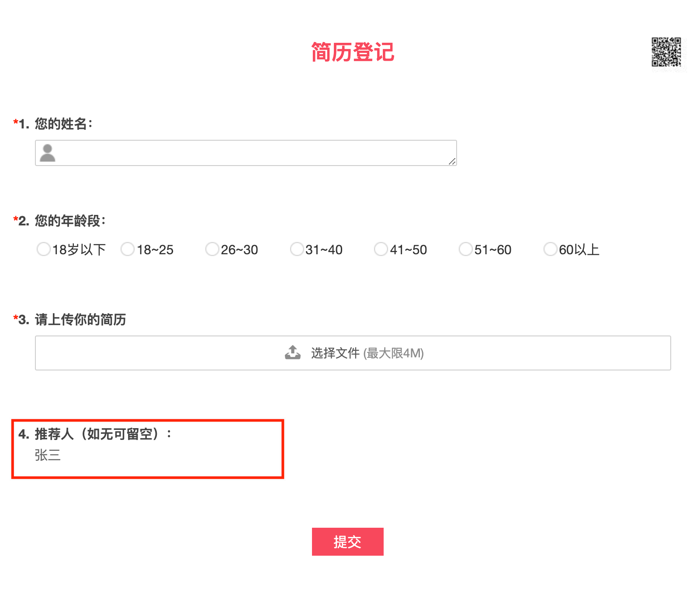Select the 60以上 age option

click(551, 249)
